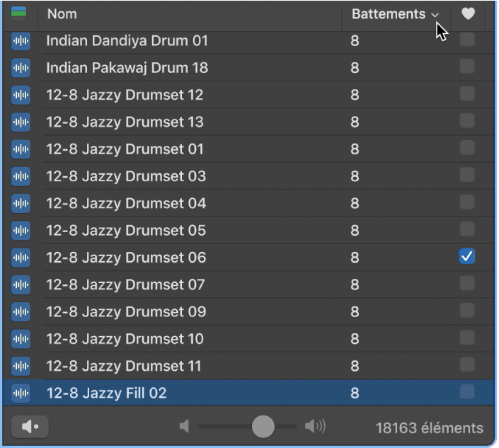Mark 12-8 Jazzy Drumset 13 as favorite
Viewport: 499px width, 448px height.
(467, 120)
